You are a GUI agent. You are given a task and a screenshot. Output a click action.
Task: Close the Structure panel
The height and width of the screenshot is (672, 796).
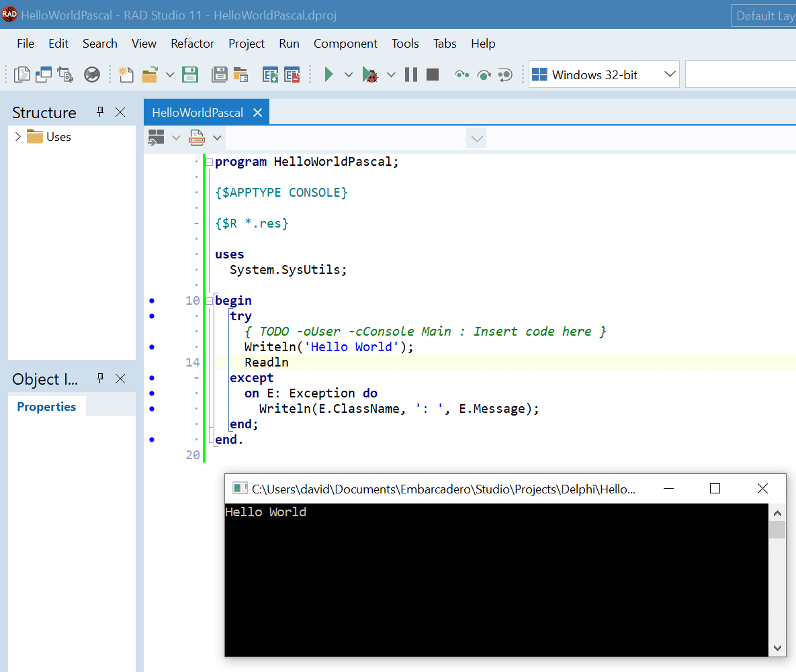[120, 112]
